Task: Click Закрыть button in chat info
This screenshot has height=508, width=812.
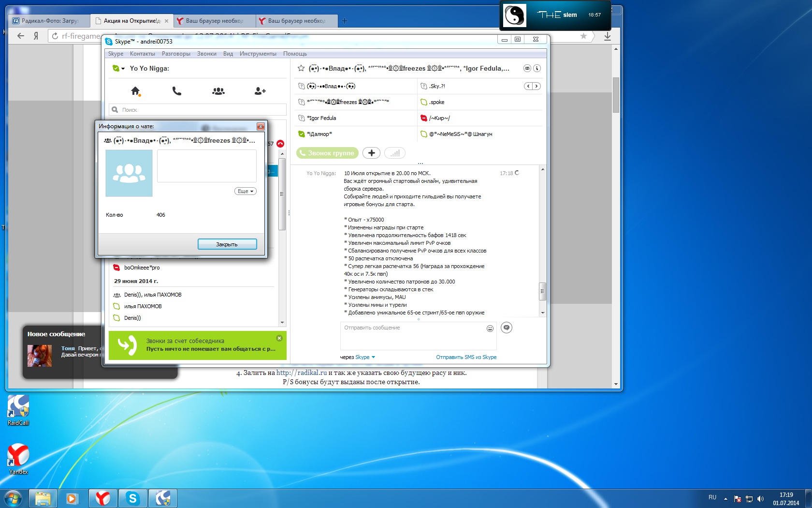Action: (x=227, y=244)
